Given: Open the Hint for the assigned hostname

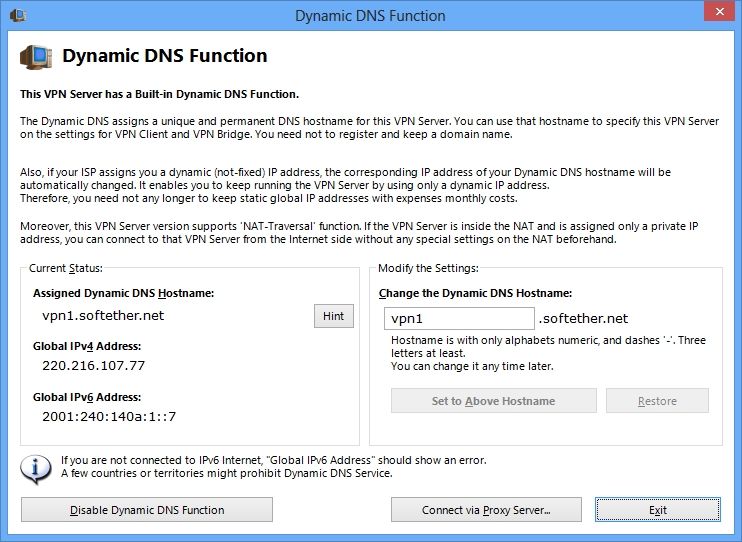Looking at the screenshot, I should (x=334, y=316).
